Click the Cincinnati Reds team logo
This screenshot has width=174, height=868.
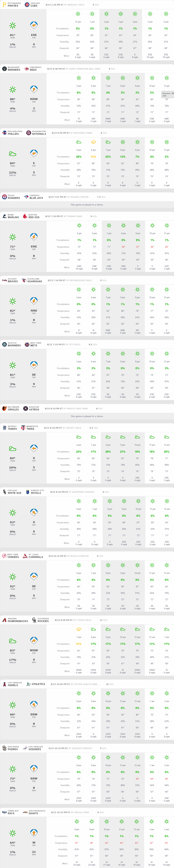26,69
